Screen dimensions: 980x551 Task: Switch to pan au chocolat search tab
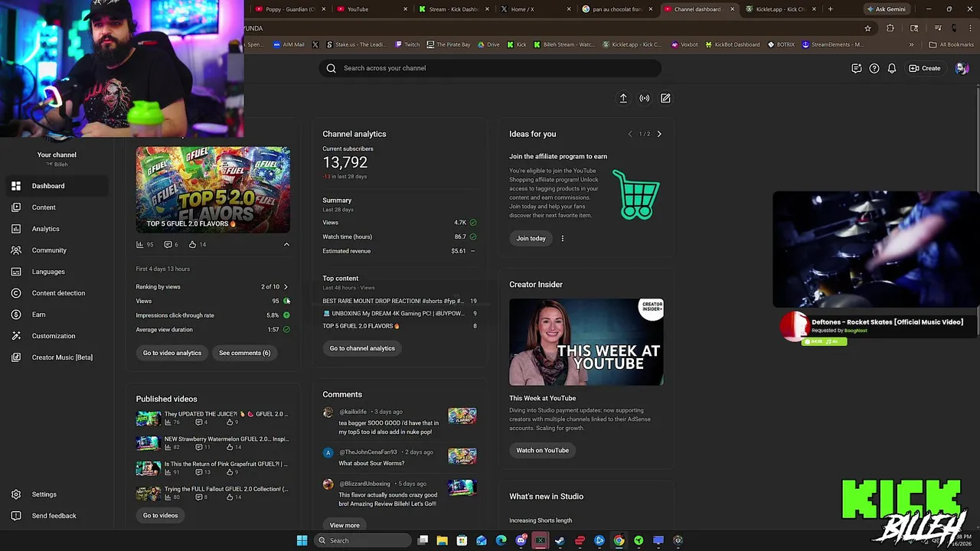(617, 9)
